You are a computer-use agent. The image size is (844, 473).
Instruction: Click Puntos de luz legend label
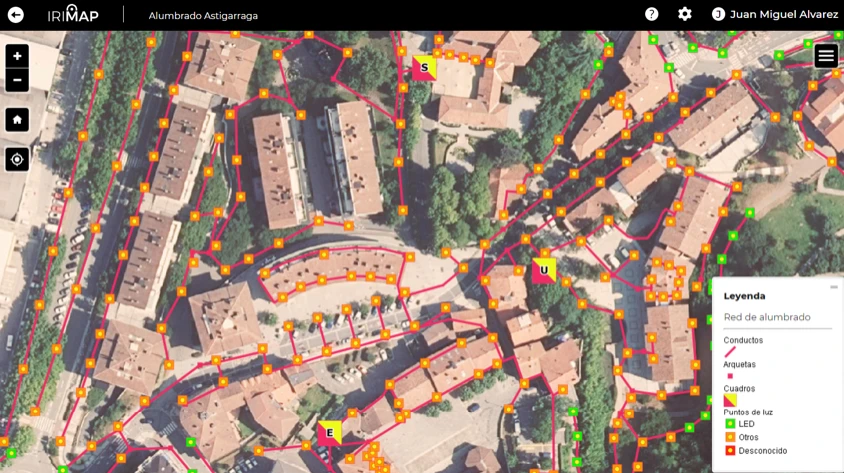pos(748,412)
